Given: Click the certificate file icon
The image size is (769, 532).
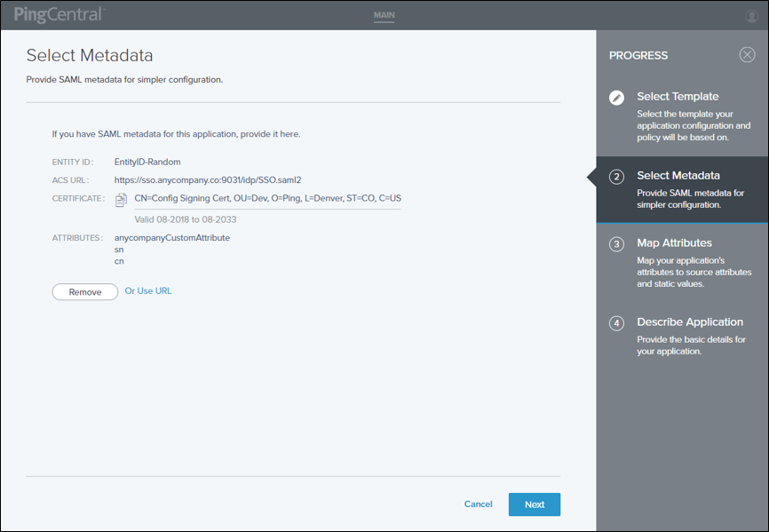Looking at the screenshot, I should 122,199.
